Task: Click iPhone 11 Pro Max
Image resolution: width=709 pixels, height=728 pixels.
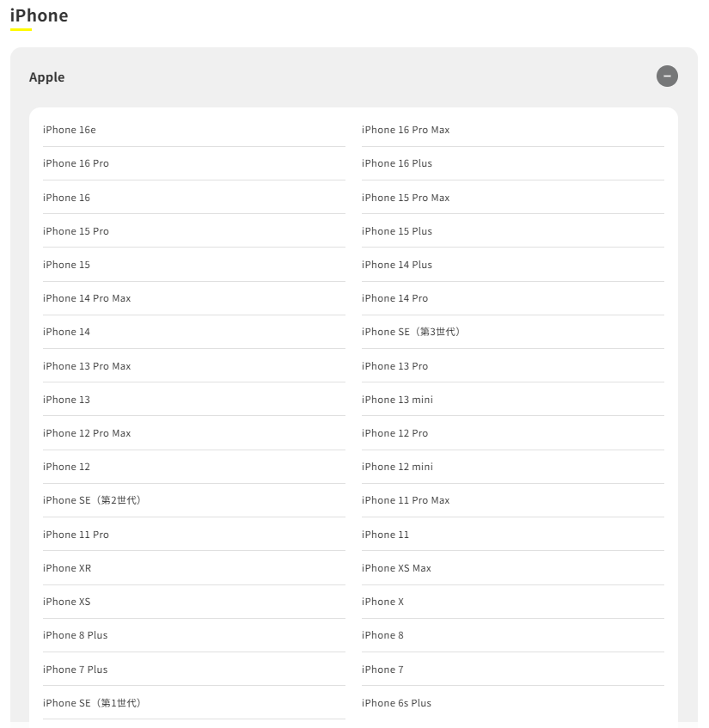Action: coord(406,500)
